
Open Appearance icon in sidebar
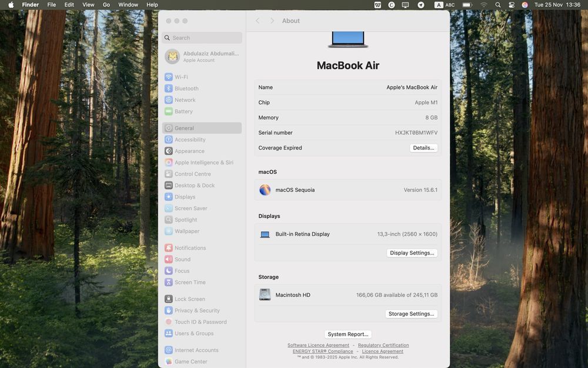pyautogui.click(x=169, y=151)
